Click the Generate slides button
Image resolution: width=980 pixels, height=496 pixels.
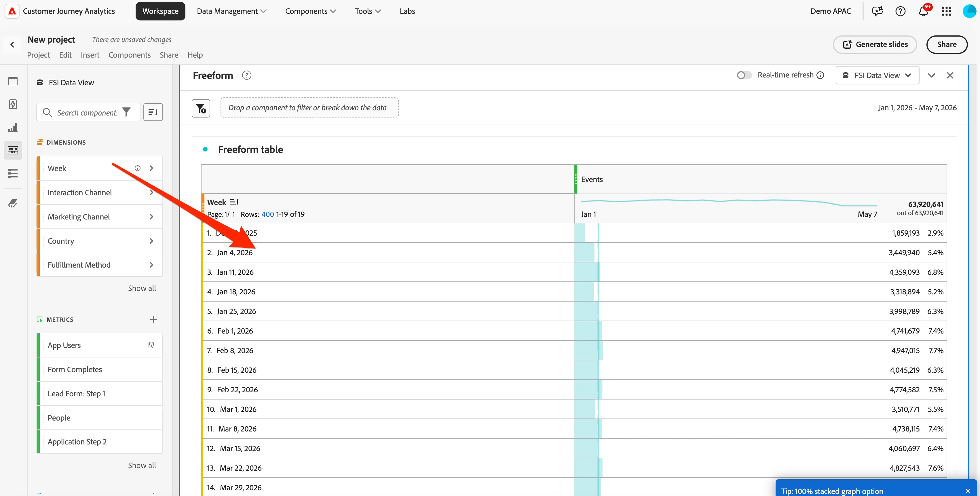(875, 45)
